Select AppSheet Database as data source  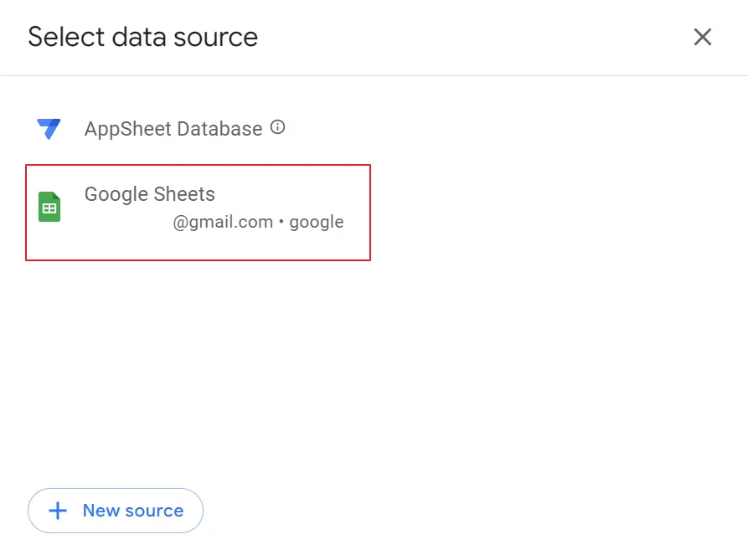click(173, 129)
